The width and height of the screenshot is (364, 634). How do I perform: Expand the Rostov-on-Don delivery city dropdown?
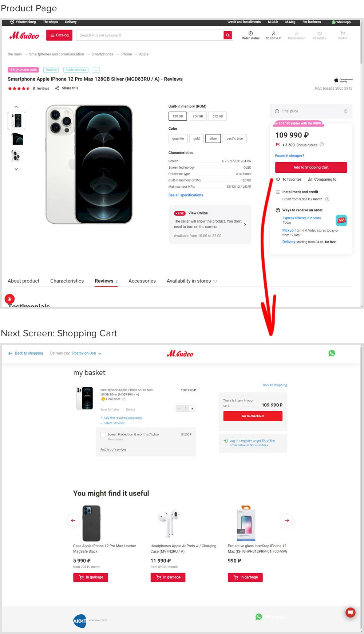[100, 353]
